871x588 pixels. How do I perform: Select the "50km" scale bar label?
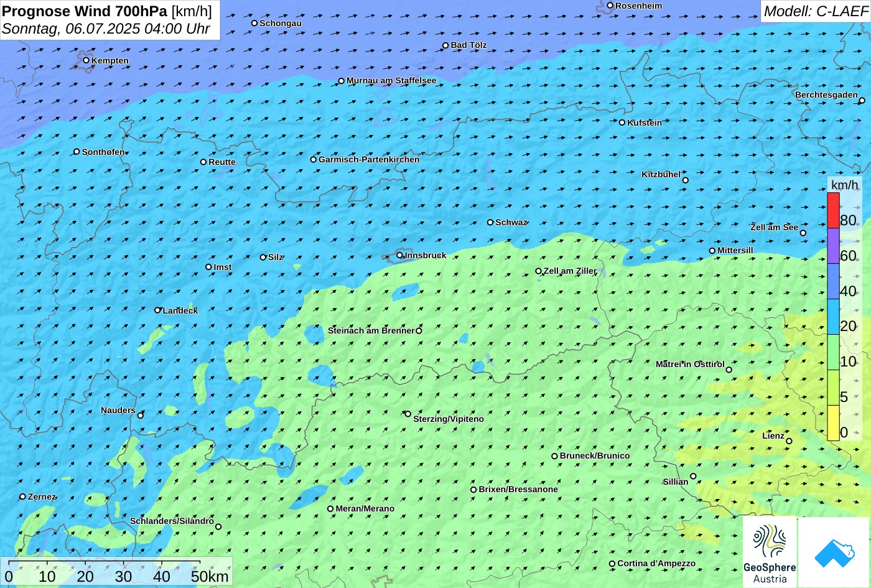tap(210, 576)
